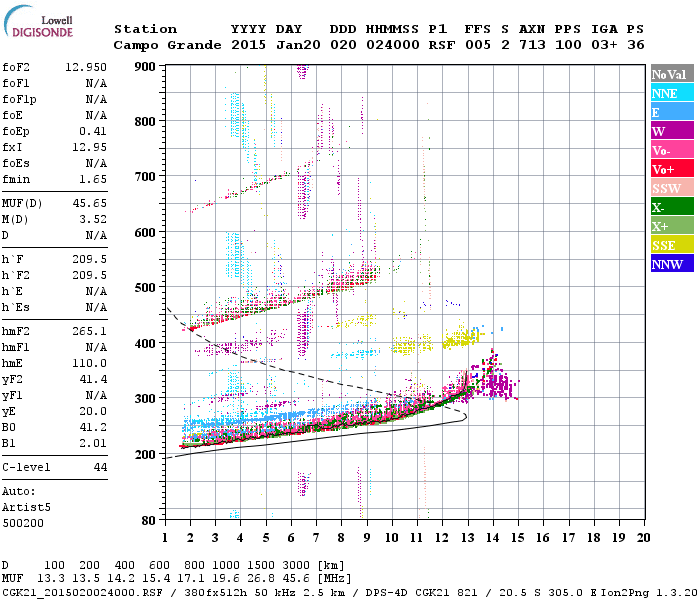Click the MUF 45.6 value for 3000 km
700x600 pixels.
(296, 579)
